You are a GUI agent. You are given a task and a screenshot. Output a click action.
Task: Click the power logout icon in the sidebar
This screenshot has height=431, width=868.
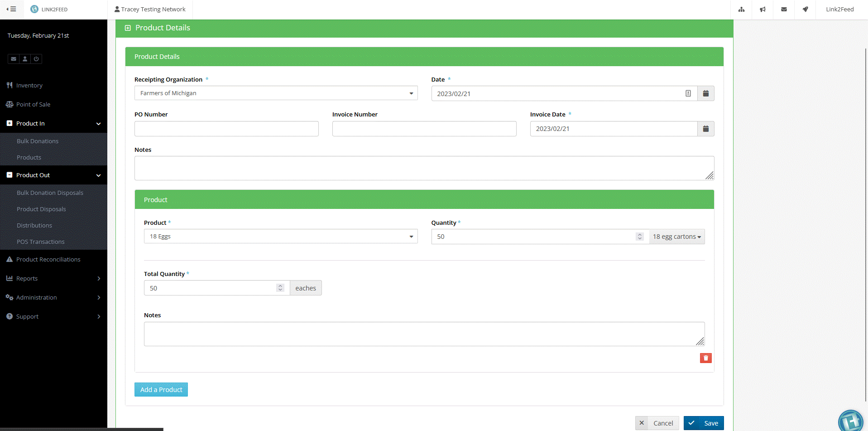[x=36, y=59]
